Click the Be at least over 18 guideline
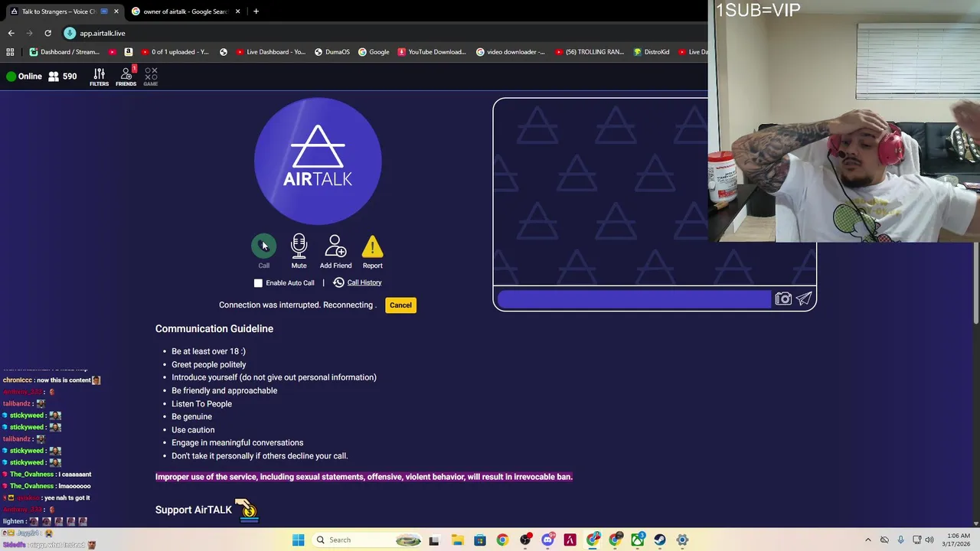The image size is (980, 551). click(208, 351)
